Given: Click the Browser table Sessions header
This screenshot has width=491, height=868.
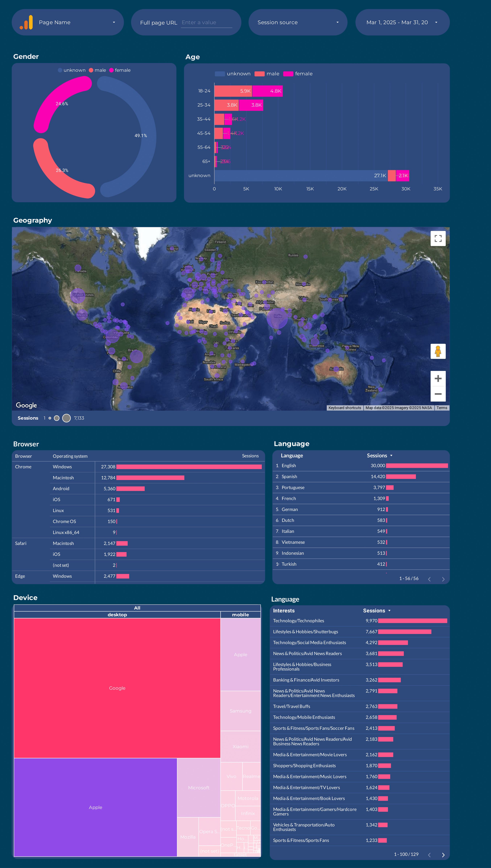Looking at the screenshot, I should point(250,456).
